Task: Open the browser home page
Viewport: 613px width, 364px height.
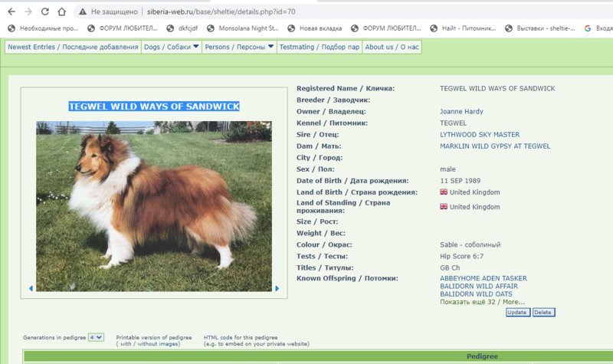Action: click(62, 11)
